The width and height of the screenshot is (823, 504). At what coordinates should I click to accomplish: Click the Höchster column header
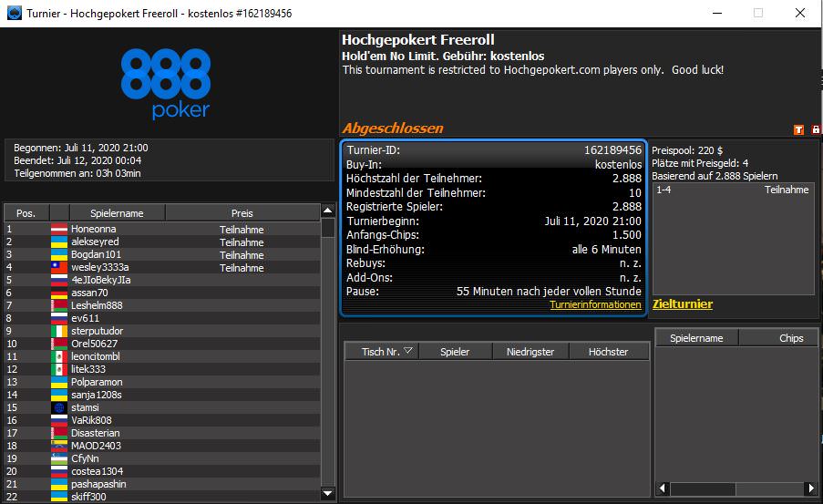pos(608,351)
